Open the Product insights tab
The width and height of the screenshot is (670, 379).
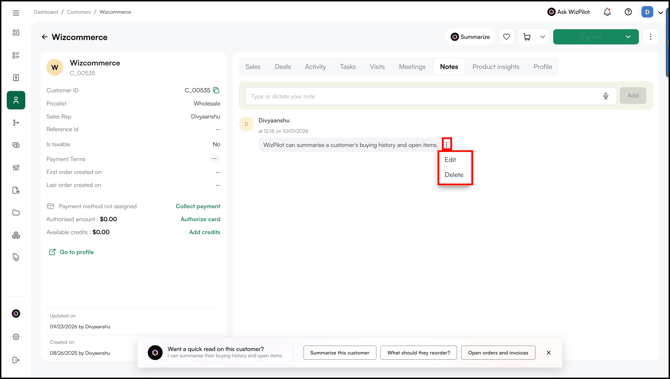[496, 67]
